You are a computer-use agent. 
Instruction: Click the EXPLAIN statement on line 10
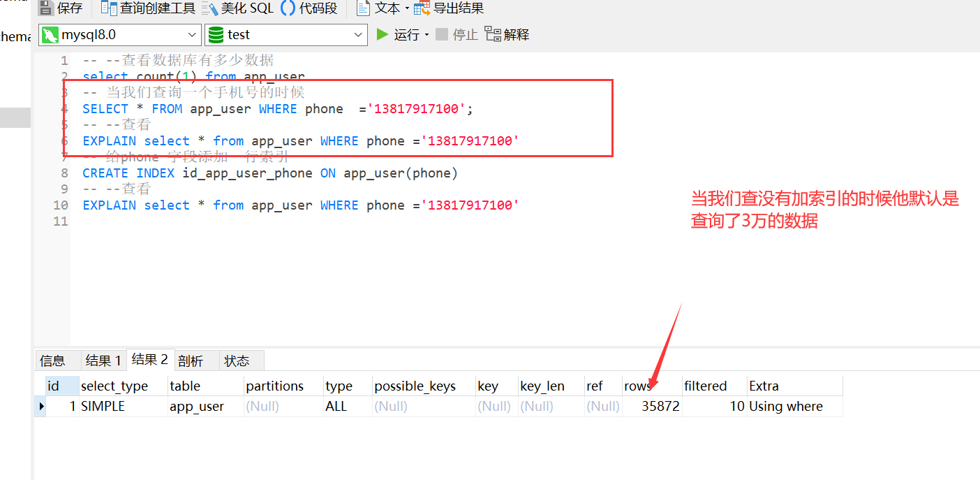(x=301, y=205)
